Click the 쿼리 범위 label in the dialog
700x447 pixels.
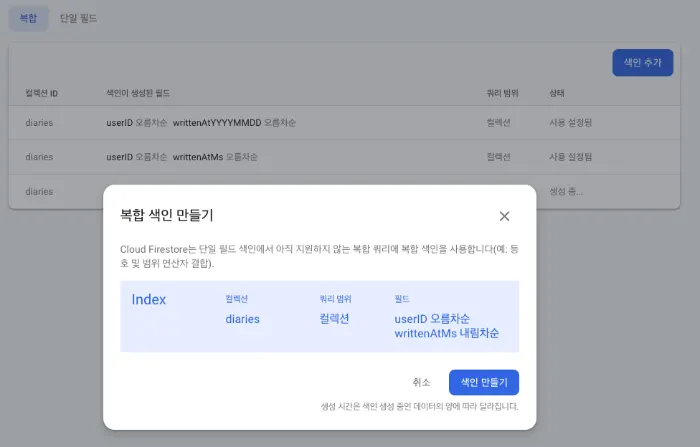(335, 299)
